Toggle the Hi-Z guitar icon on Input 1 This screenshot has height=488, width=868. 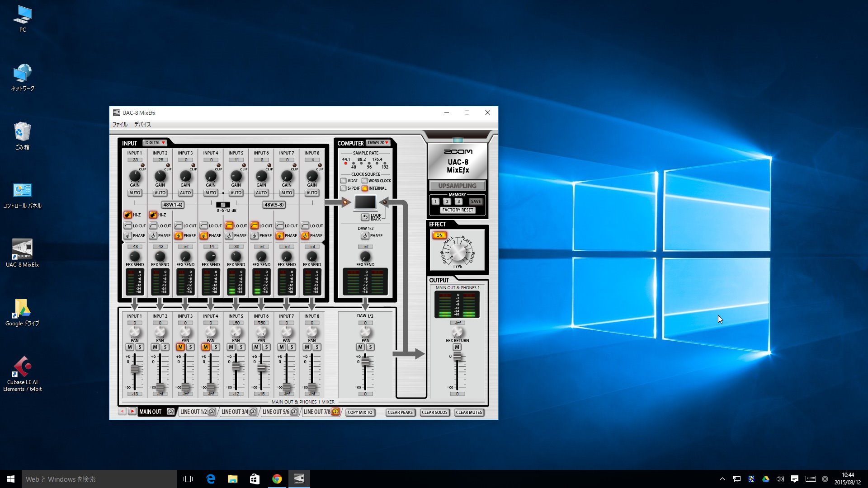coord(127,215)
